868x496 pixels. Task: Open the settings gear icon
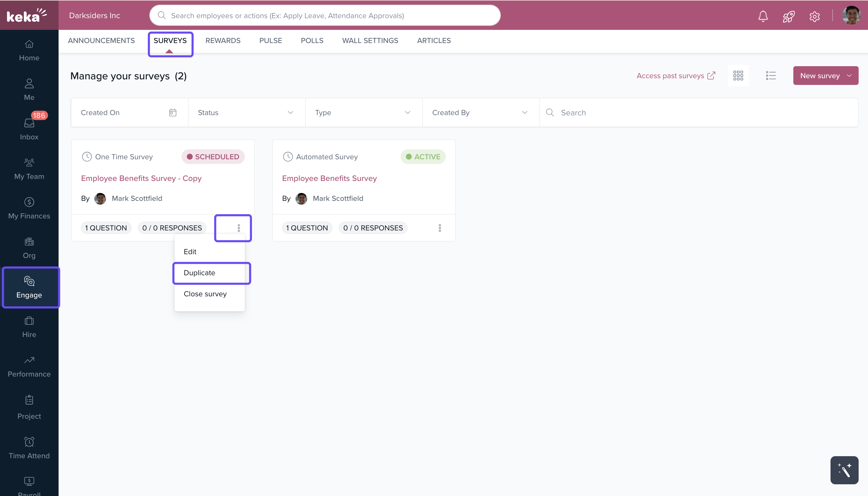tap(814, 16)
